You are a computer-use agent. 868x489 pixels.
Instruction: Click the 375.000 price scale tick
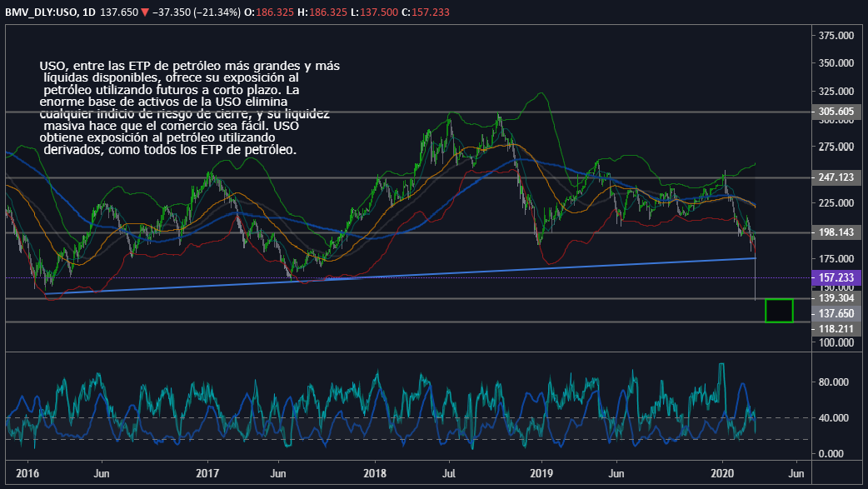836,36
